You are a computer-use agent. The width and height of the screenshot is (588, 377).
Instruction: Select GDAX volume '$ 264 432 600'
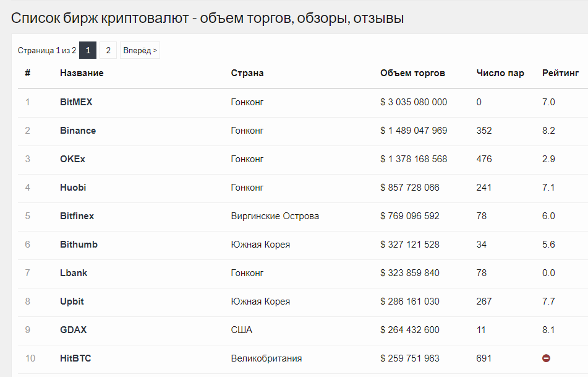tap(410, 330)
